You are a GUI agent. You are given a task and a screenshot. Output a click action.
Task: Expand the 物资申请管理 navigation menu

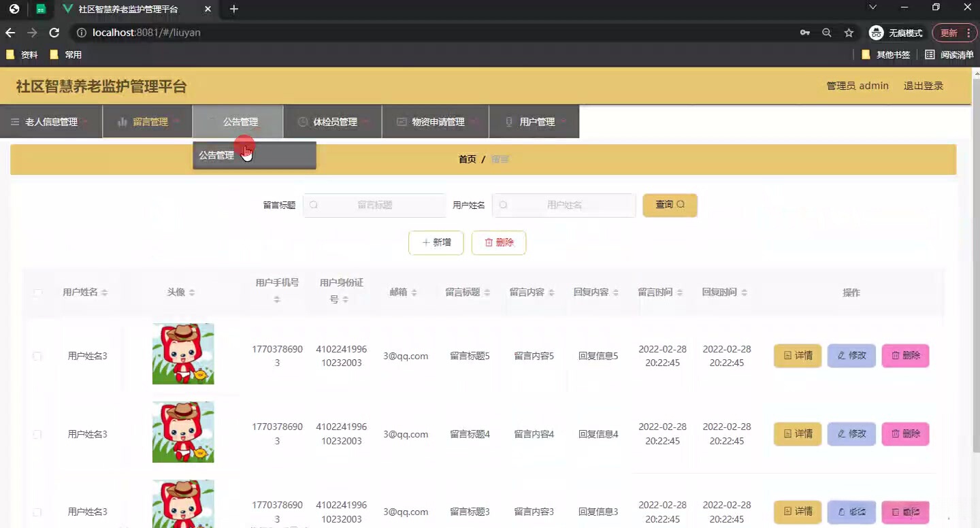click(x=436, y=122)
